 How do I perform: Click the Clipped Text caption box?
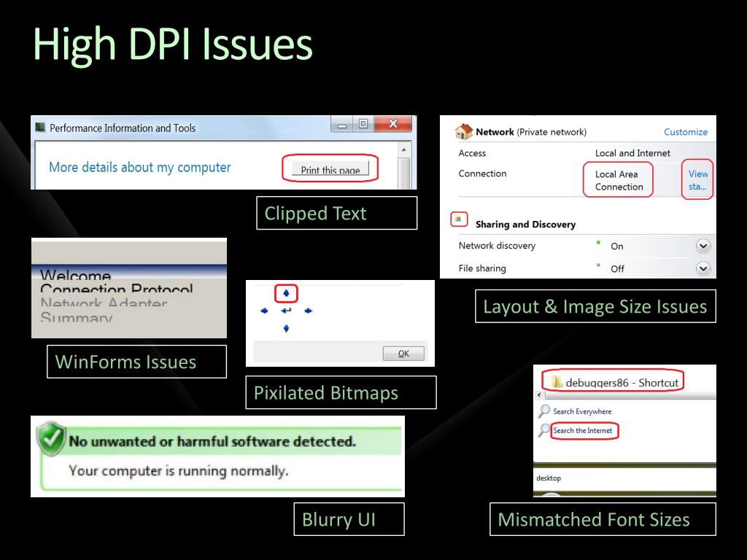[337, 213]
